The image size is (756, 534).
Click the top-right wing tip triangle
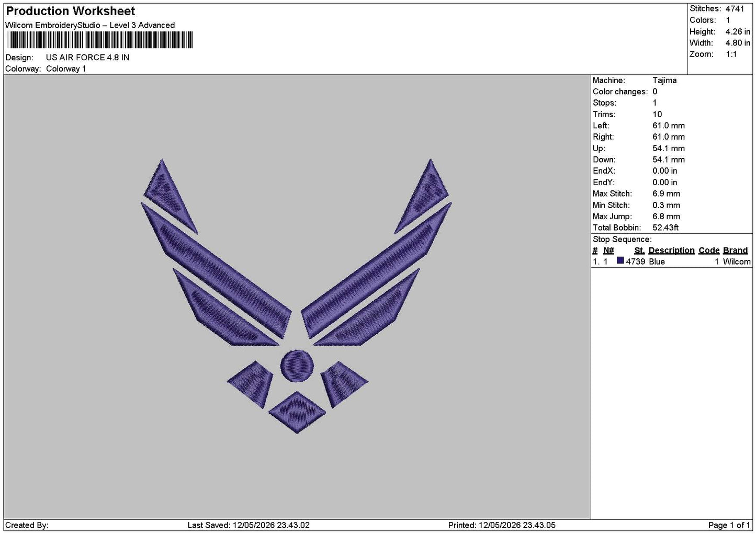click(425, 195)
